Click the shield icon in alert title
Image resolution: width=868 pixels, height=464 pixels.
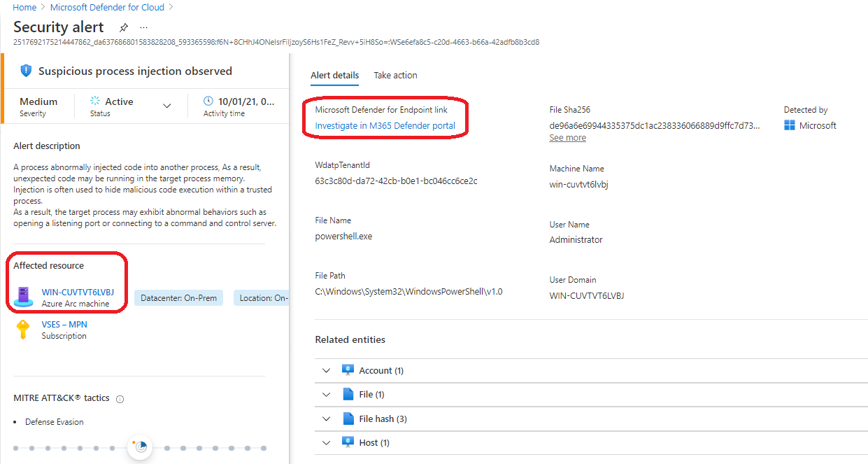[x=26, y=71]
